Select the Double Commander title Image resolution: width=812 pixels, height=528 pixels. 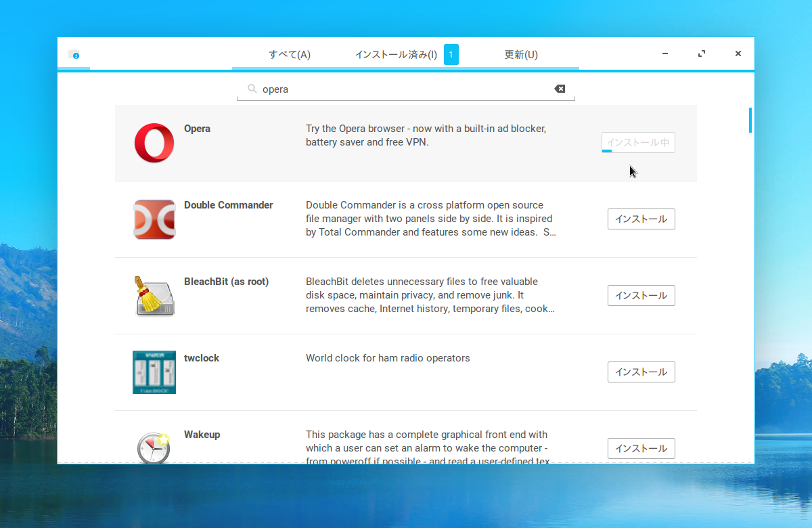(229, 205)
